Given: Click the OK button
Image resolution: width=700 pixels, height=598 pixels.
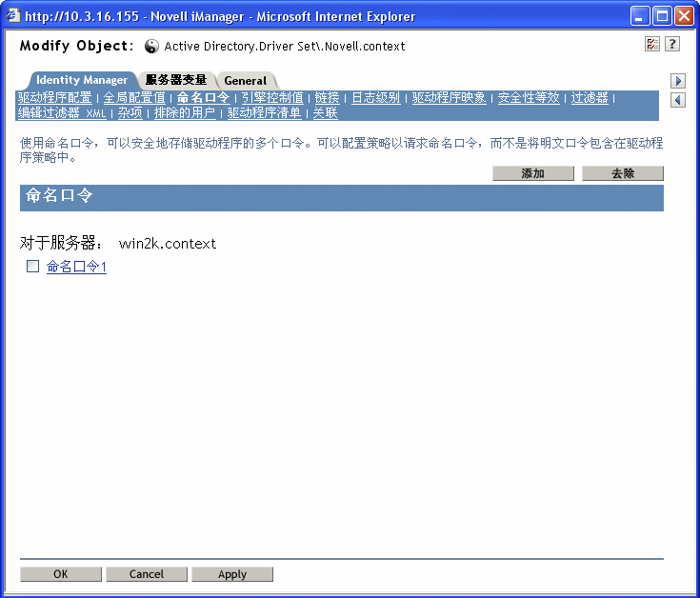Looking at the screenshot, I should point(61,574).
